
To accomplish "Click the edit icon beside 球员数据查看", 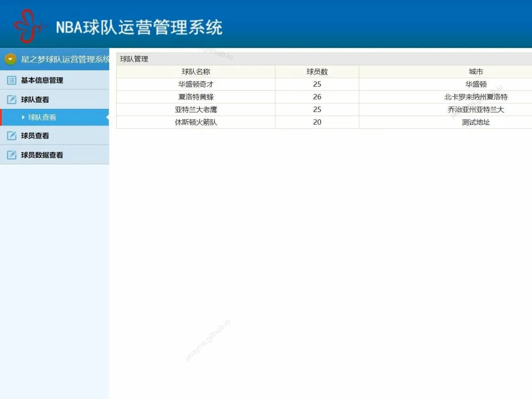I will coord(12,155).
